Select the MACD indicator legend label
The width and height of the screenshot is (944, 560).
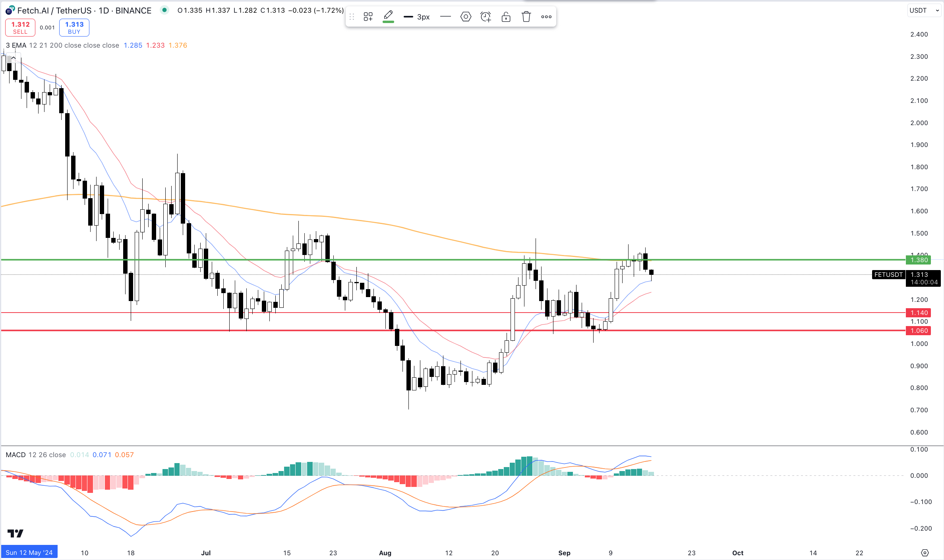pos(15,455)
